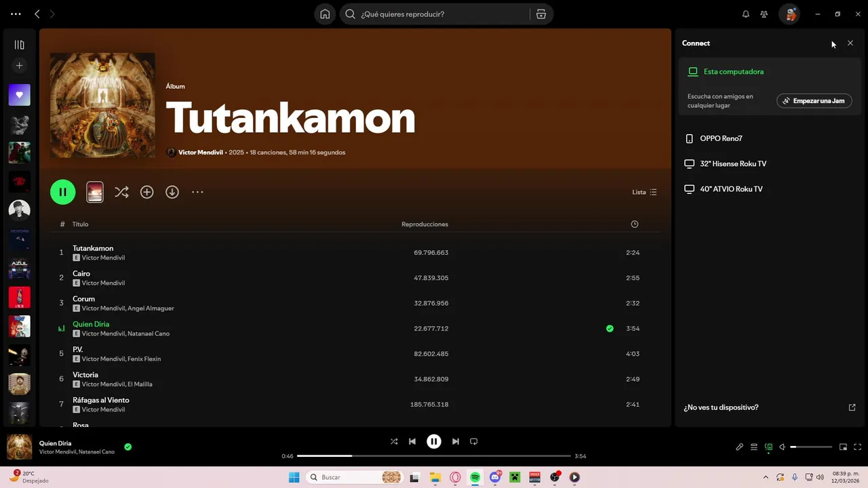
Task: Toggle shuffle in the player controls
Action: (x=394, y=441)
